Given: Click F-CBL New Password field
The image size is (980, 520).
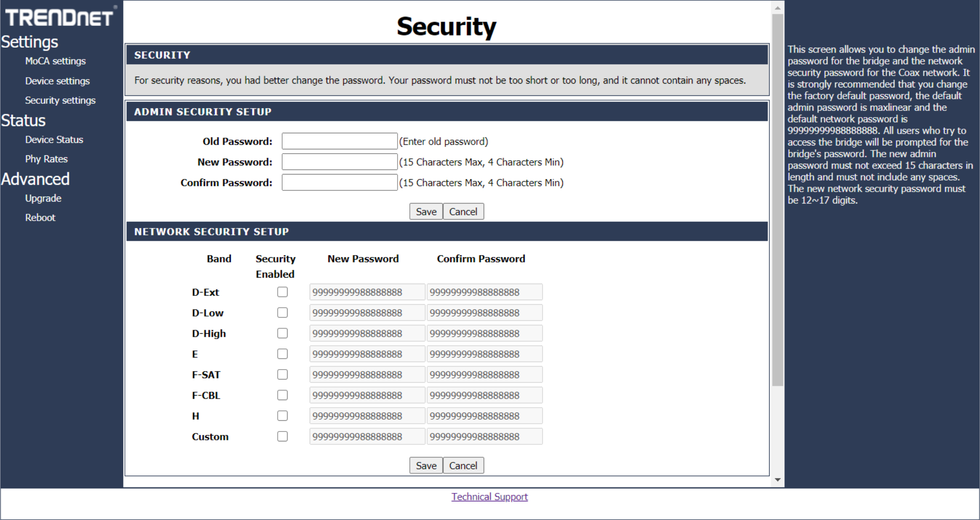Looking at the screenshot, I should point(367,395).
